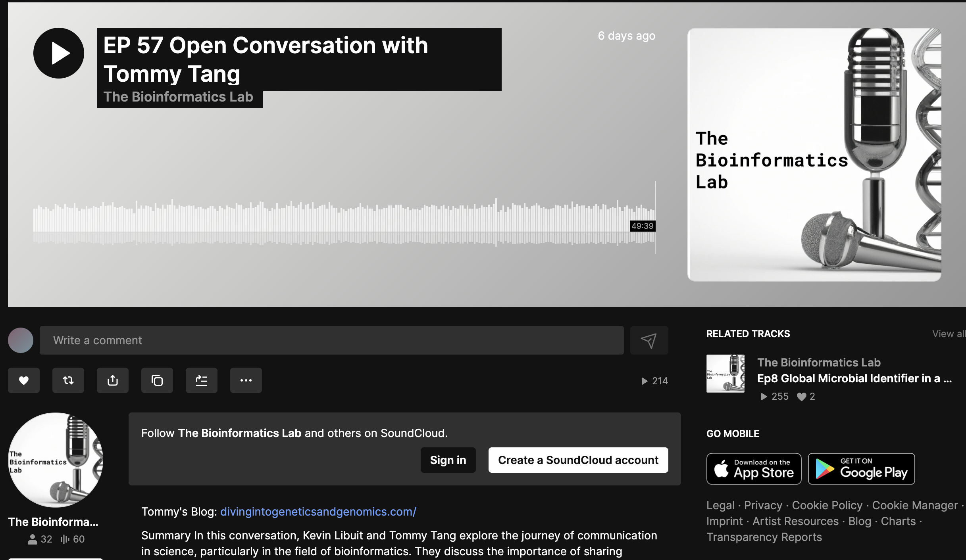966x560 pixels.
Task: Open Ep8 Global Microbial Identifier thumbnail
Action: click(x=725, y=374)
